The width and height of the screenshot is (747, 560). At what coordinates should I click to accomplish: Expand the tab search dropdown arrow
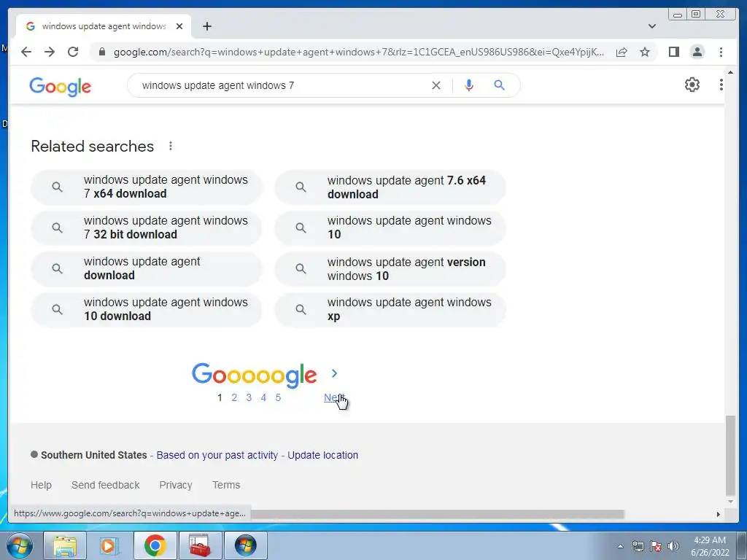(652, 26)
